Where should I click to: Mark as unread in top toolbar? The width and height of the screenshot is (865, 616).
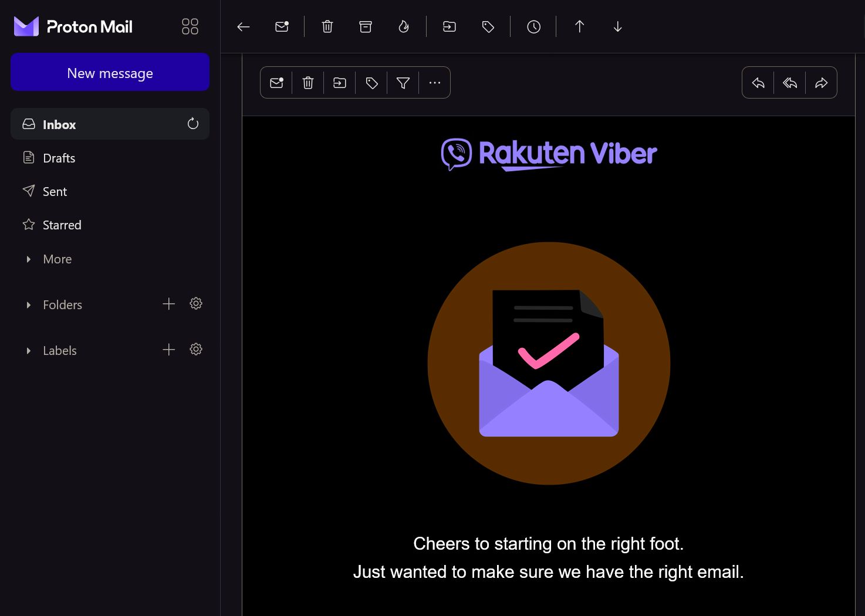pos(282,26)
